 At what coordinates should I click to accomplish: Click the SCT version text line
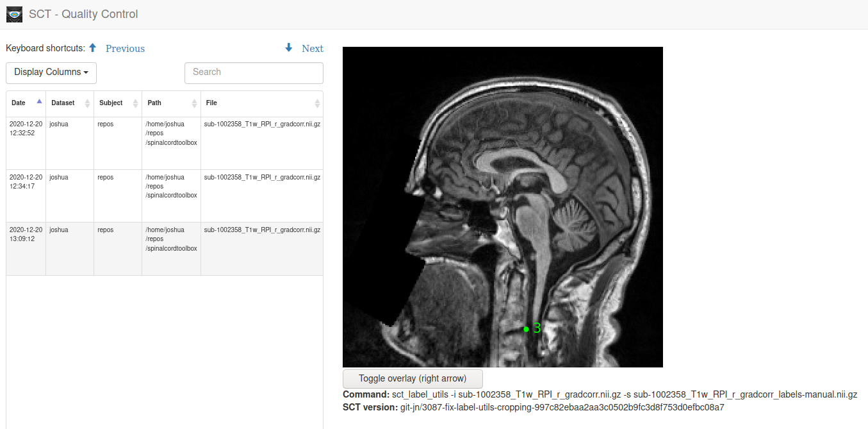pos(534,407)
